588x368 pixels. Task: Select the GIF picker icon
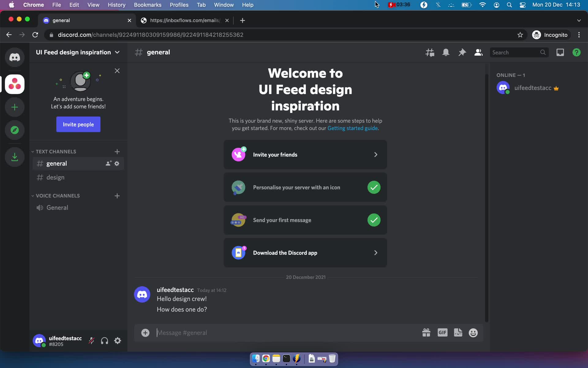click(x=442, y=333)
